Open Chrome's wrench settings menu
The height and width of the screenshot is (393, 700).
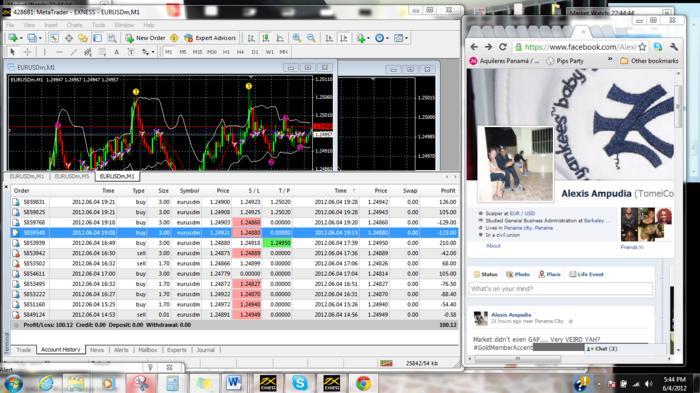[674, 47]
